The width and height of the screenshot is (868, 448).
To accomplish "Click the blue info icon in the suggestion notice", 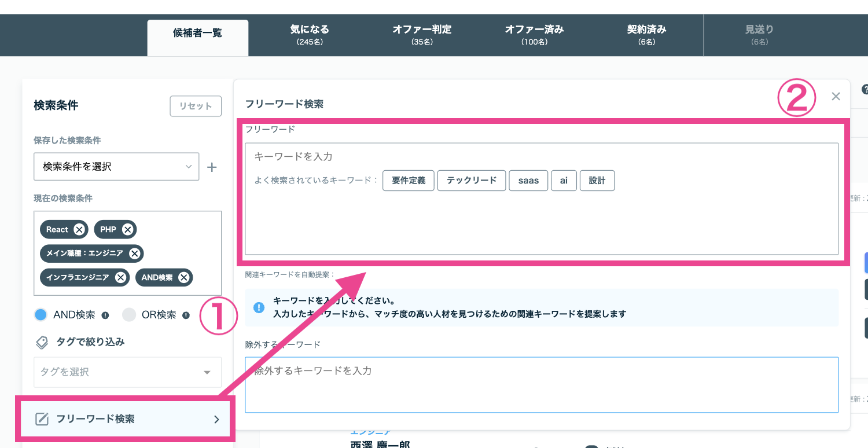I will click(259, 307).
